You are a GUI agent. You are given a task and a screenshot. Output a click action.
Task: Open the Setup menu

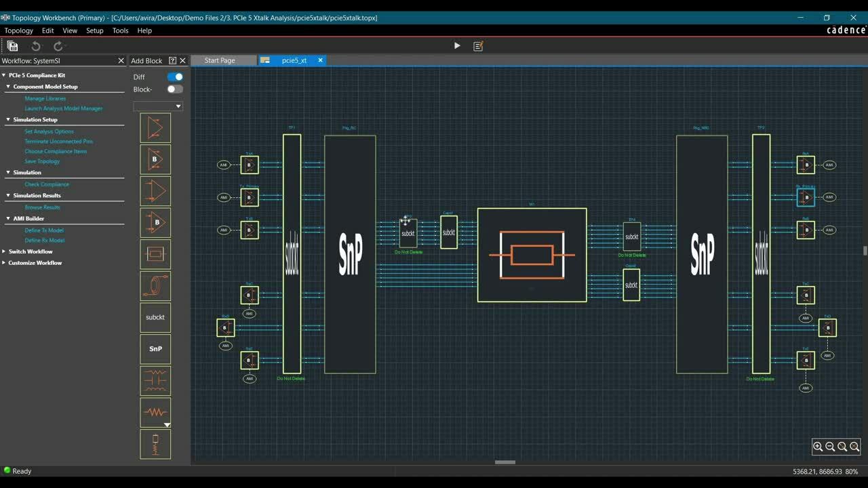tap(95, 30)
